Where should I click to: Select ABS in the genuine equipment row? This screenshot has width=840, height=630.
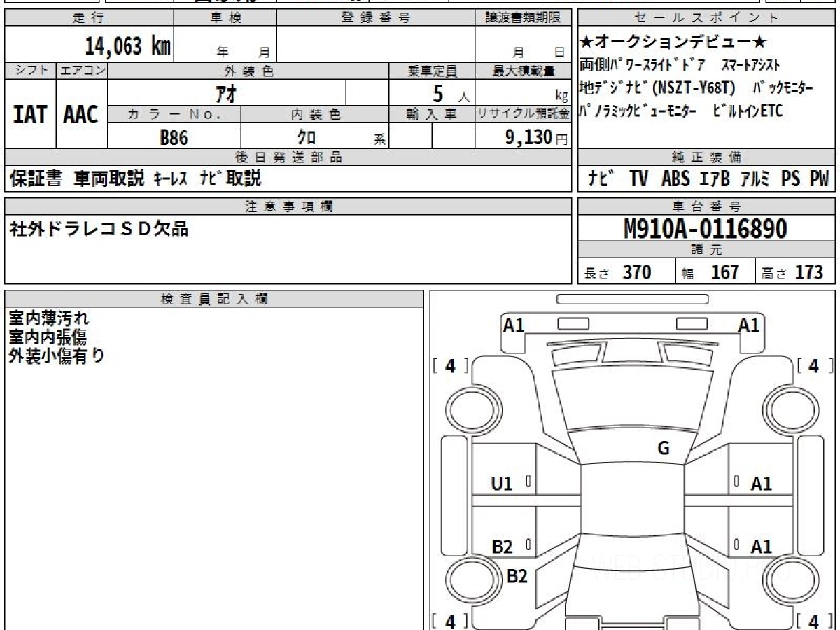click(x=675, y=179)
